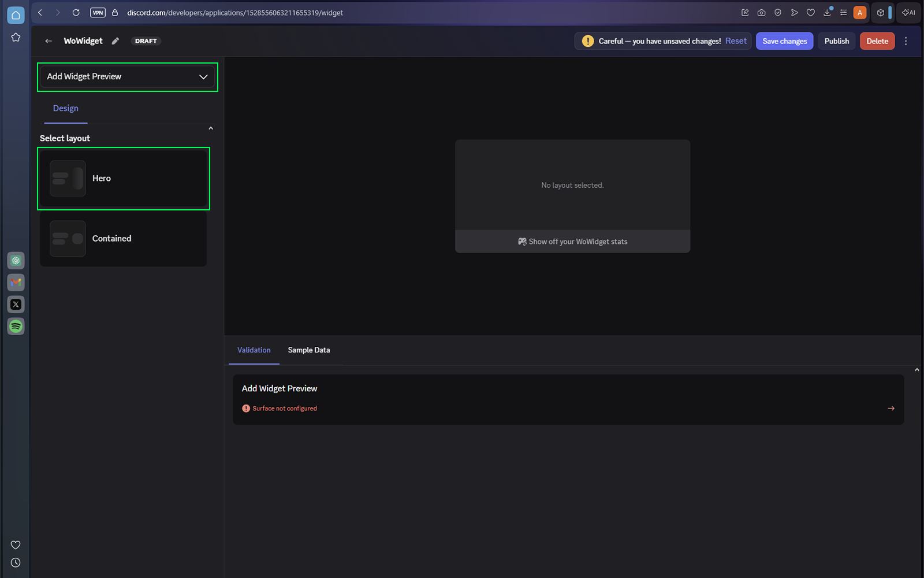924x578 pixels.
Task: Open the cube extensions icon in toolbar
Action: pos(881,13)
